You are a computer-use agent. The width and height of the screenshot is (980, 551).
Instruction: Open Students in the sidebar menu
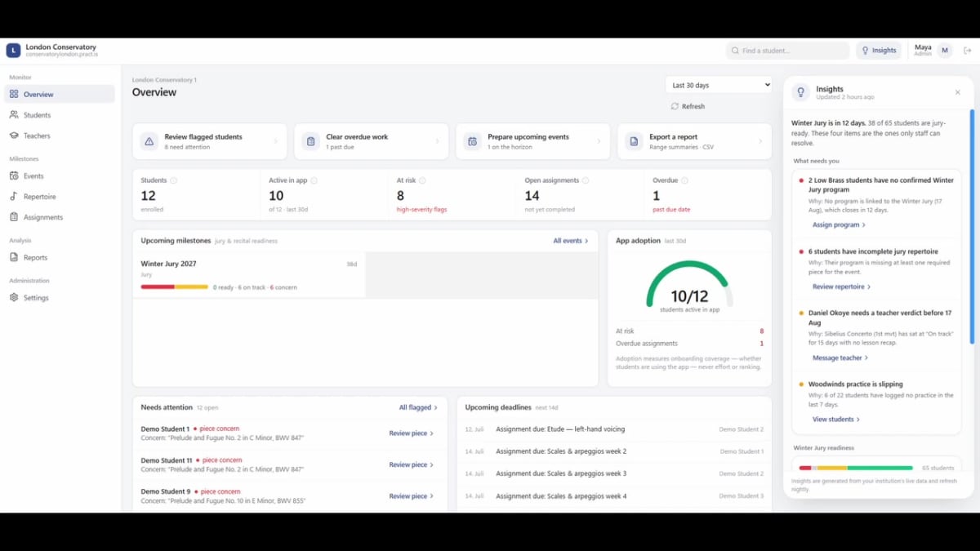(x=60, y=115)
